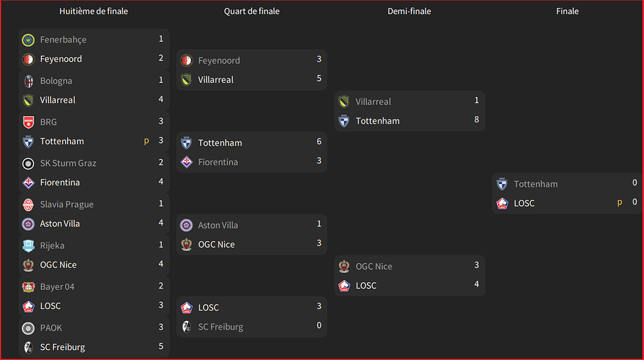Click the Fenerbahçe club crest icon
This screenshot has height=360, width=644.
coord(28,40)
